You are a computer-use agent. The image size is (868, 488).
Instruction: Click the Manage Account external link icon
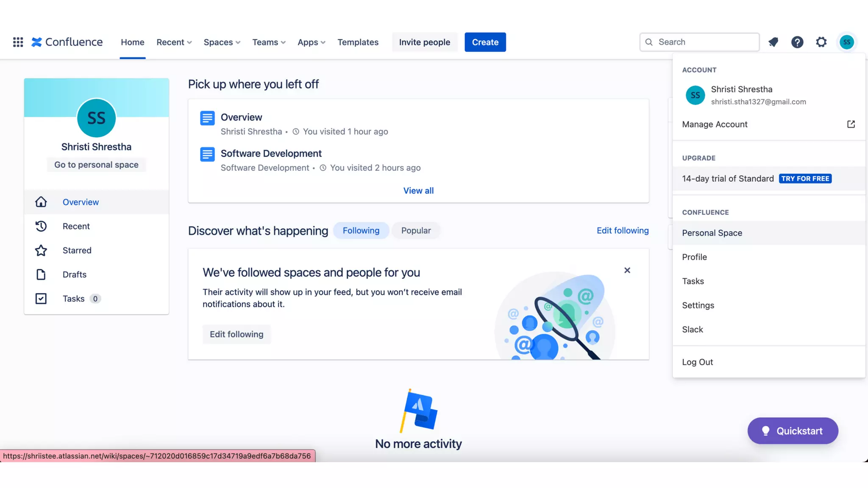tap(851, 124)
